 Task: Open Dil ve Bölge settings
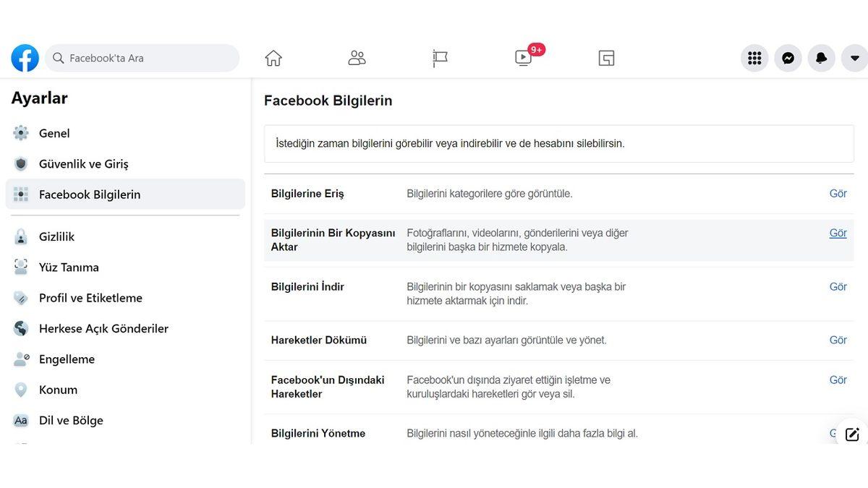point(71,420)
